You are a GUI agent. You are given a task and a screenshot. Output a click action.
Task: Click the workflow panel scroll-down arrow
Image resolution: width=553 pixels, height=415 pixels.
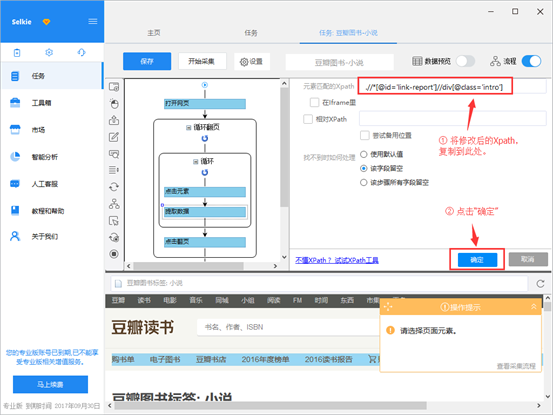click(x=284, y=257)
